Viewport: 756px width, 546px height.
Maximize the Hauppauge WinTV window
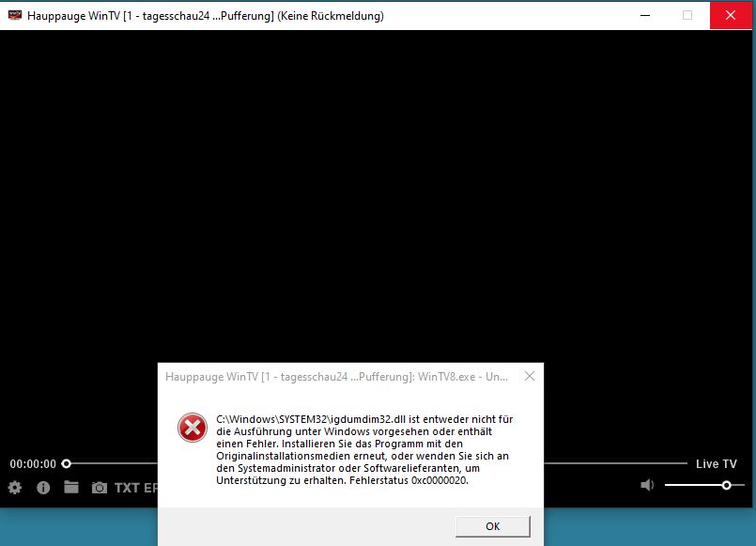[687, 15]
